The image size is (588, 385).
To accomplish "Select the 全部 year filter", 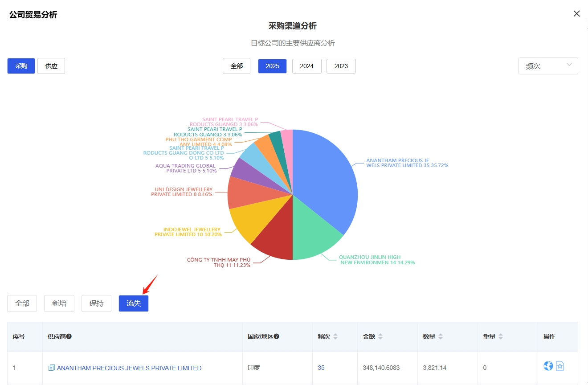I will [237, 66].
